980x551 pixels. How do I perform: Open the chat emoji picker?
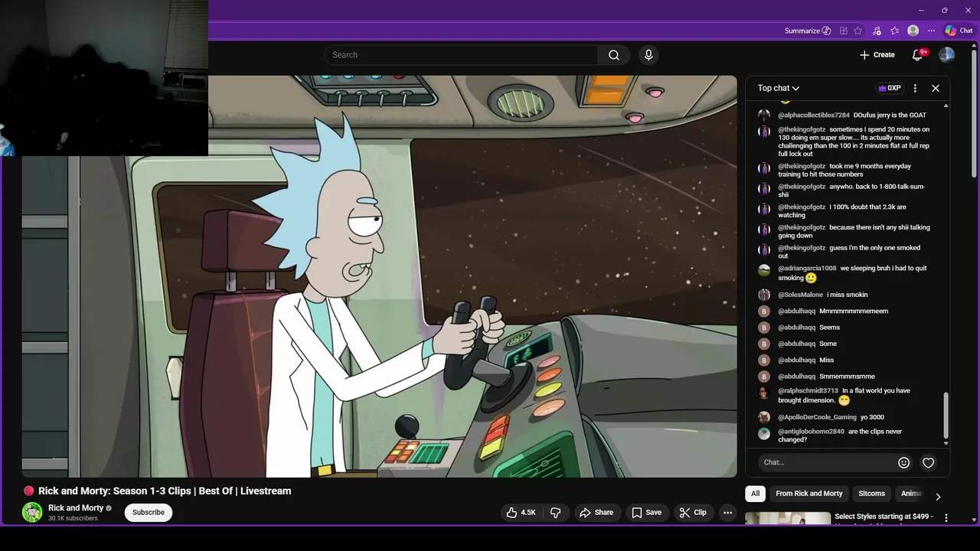(x=903, y=462)
